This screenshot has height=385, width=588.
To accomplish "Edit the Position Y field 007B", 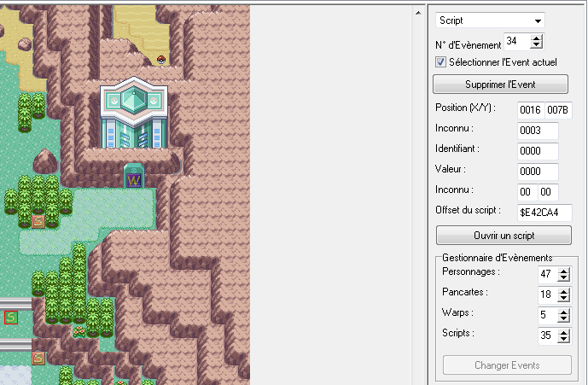I will click(x=558, y=110).
